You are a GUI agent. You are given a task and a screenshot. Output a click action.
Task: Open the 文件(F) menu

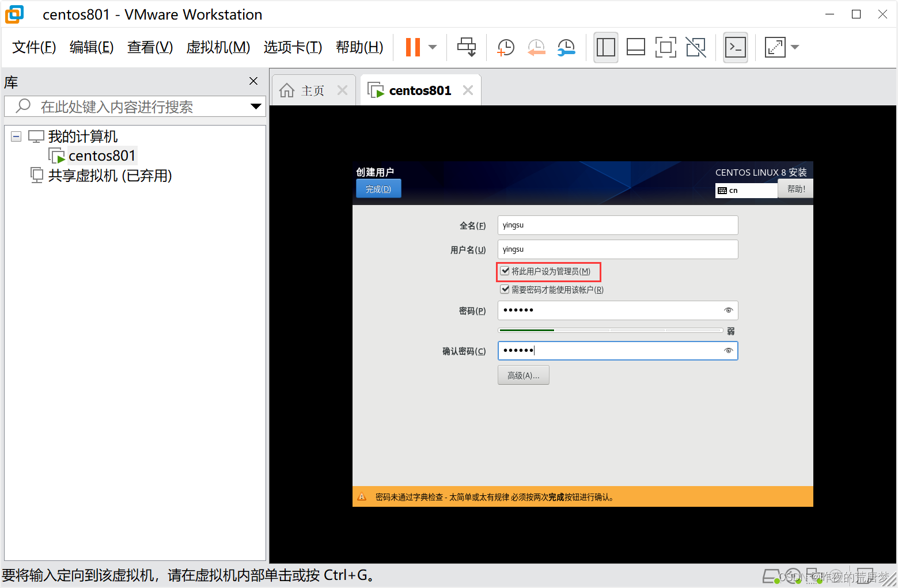[34, 47]
